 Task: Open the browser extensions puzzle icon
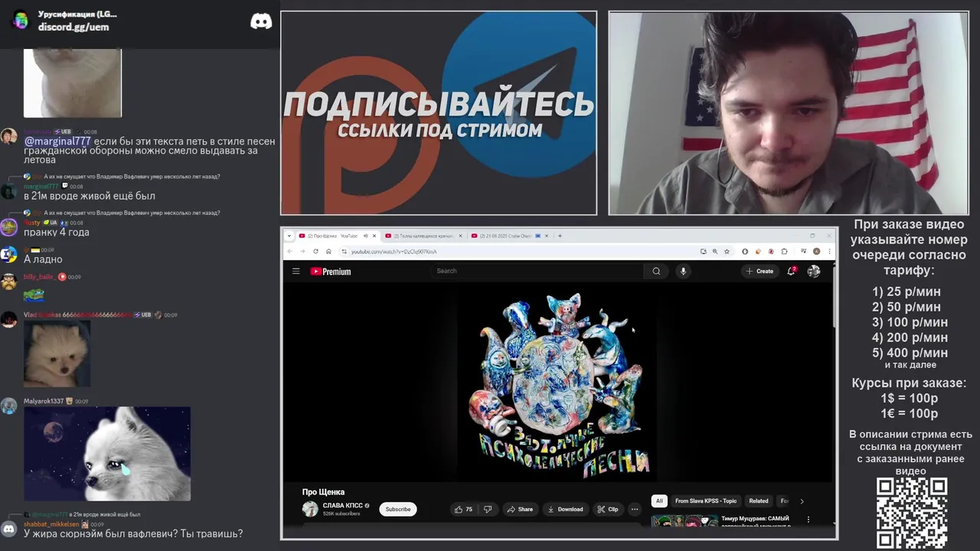click(784, 251)
